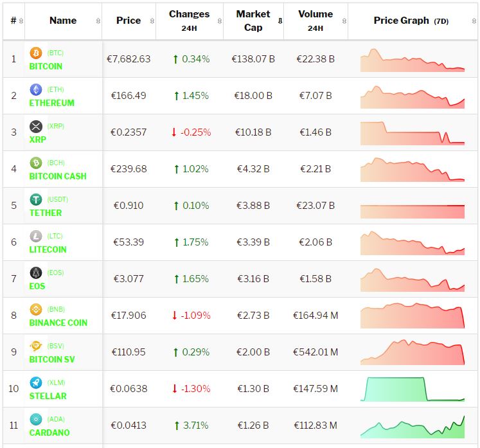Open the BITCOIN SV name link
The image size is (480, 448).
point(52,359)
